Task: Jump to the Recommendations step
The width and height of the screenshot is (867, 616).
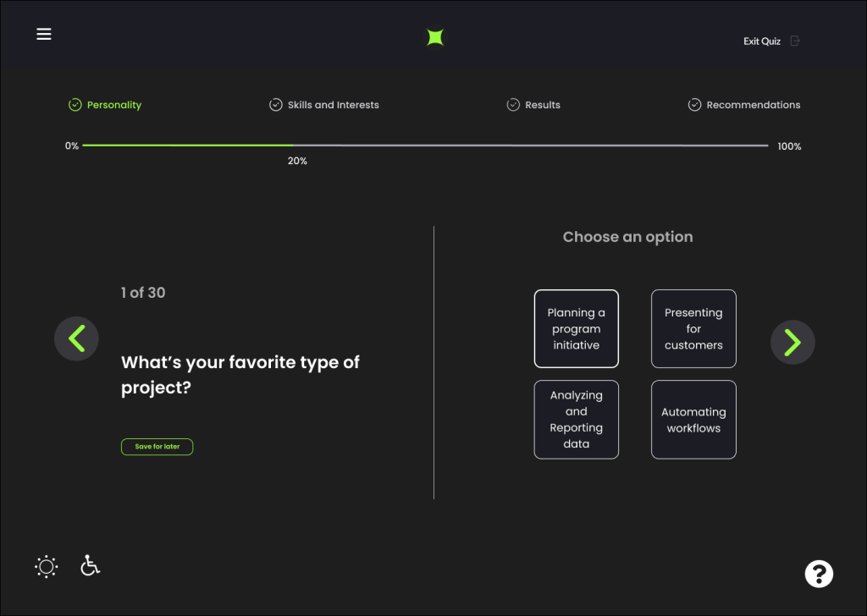Action: [753, 105]
